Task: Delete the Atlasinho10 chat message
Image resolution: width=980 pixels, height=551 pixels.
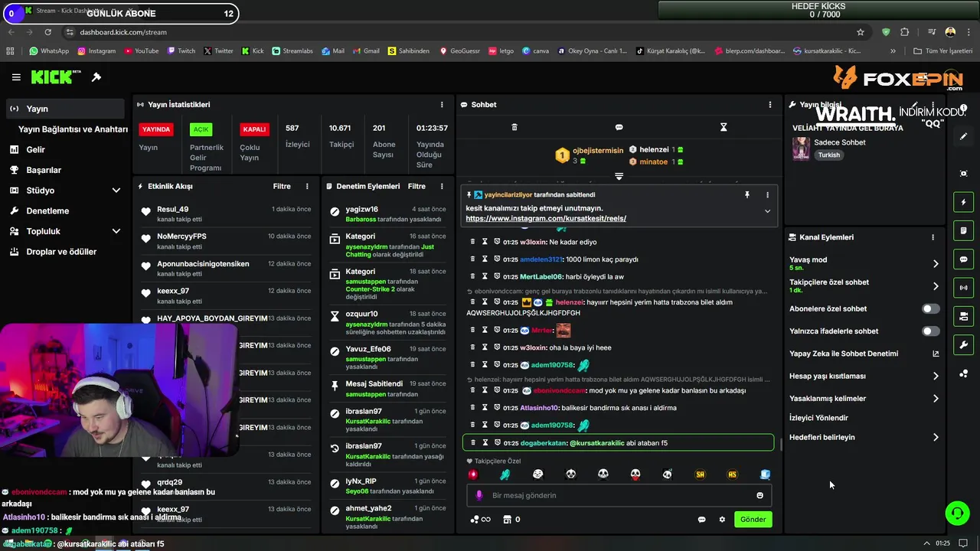Action: [472, 408]
